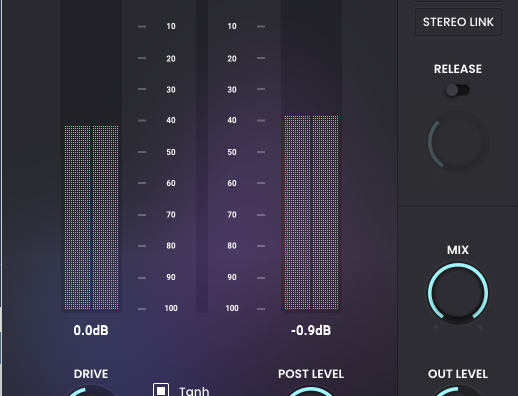This screenshot has width=518, height=396.
Task: Click the Tanh label text
Action: click(x=194, y=391)
